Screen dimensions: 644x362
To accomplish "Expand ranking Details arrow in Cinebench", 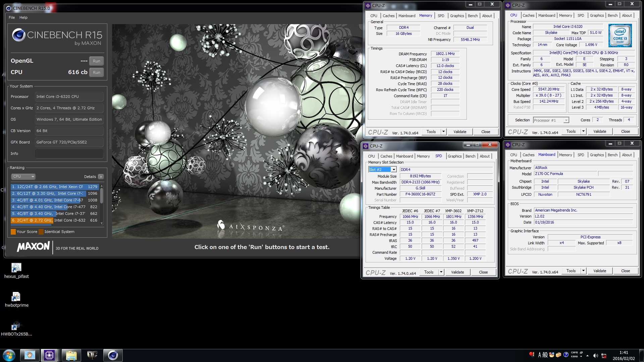I will point(101,177).
